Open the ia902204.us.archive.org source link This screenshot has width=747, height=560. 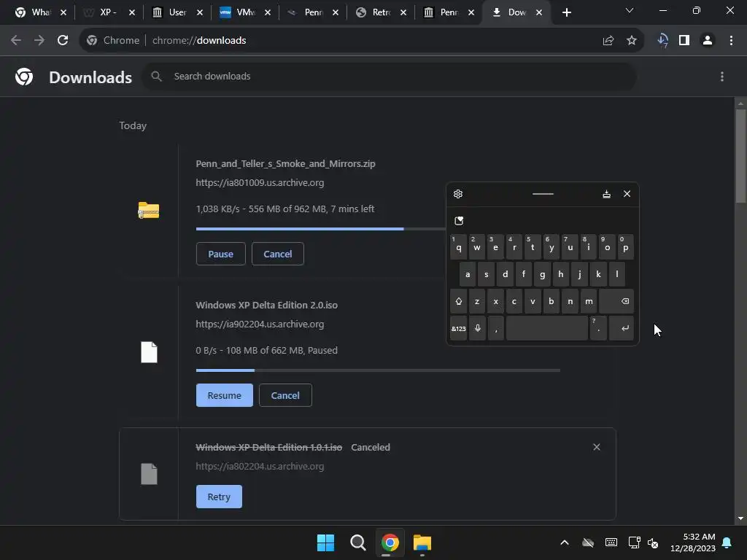pos(260,324)
